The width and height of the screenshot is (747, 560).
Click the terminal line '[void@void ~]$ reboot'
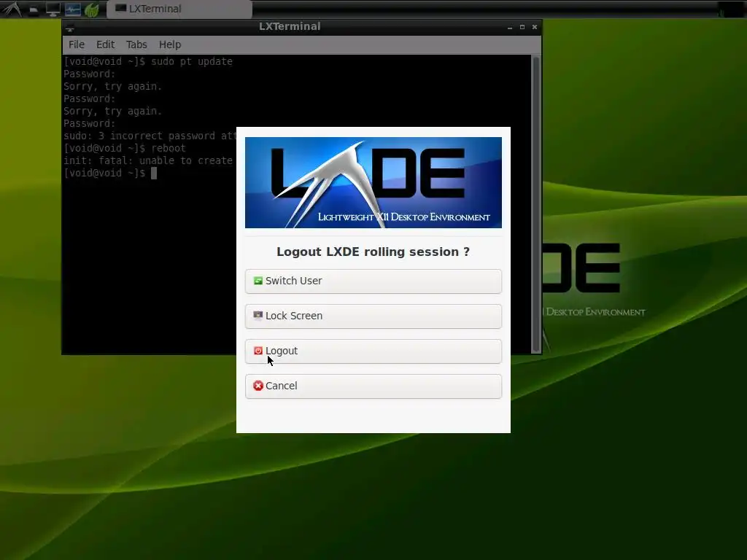[125, 148]
